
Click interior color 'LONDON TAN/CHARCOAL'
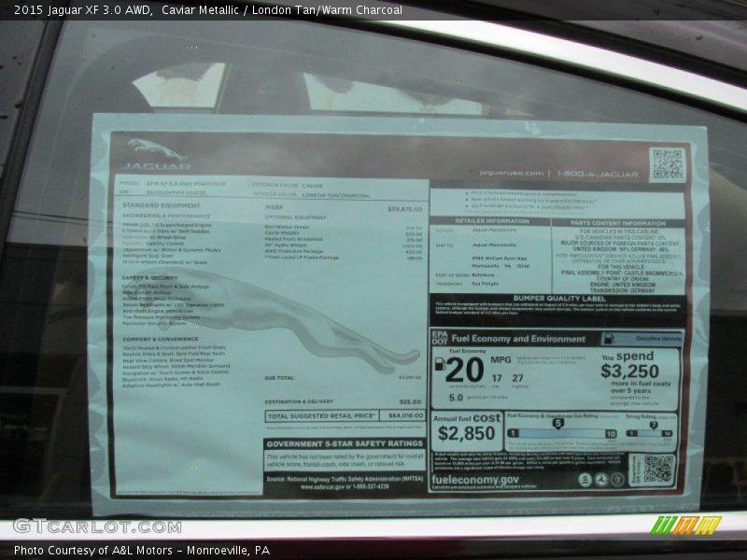[336, 196]
